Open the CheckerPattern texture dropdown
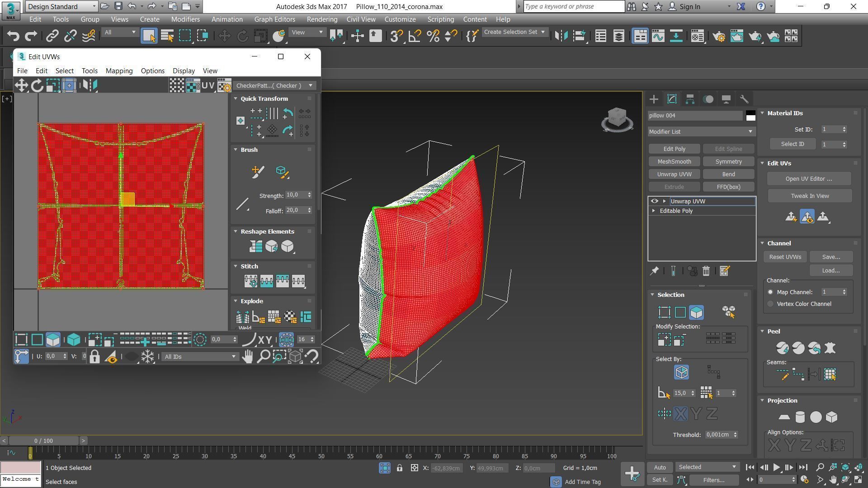 pos(274,85)
